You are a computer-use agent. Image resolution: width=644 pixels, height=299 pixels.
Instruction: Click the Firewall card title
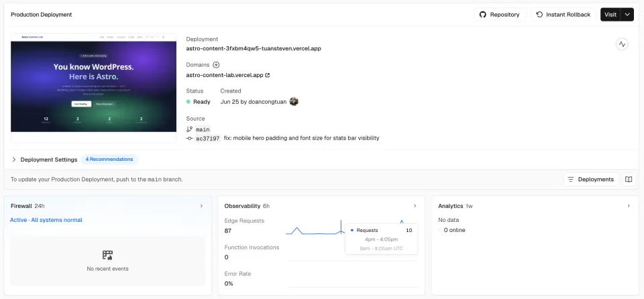tap(21, 206)
